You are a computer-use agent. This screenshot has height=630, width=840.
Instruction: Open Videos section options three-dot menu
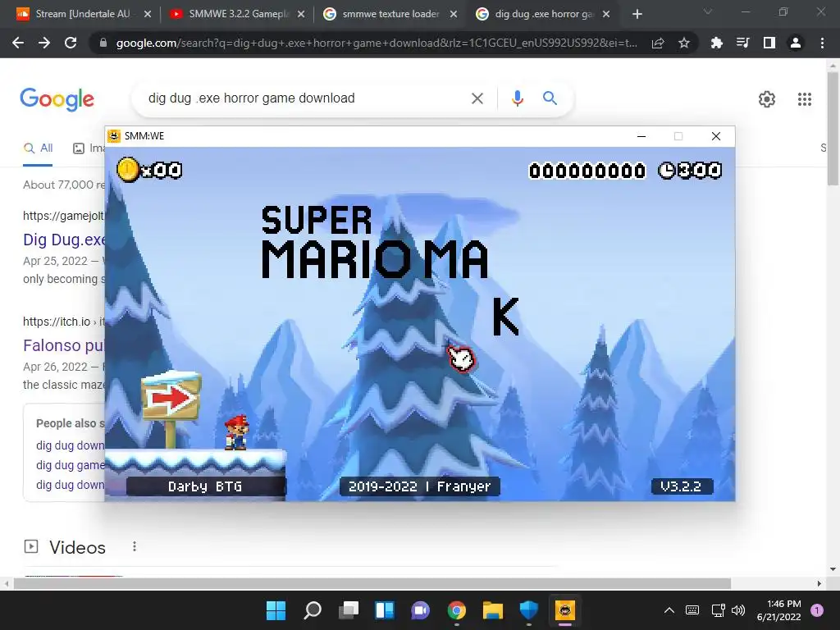pos(135,546)
